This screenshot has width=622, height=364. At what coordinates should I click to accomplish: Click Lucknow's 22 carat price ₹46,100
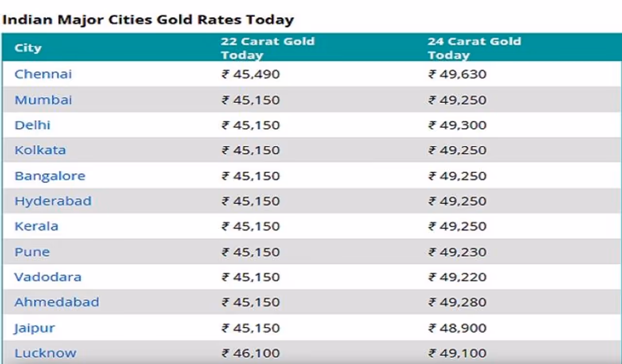[251, 353]
